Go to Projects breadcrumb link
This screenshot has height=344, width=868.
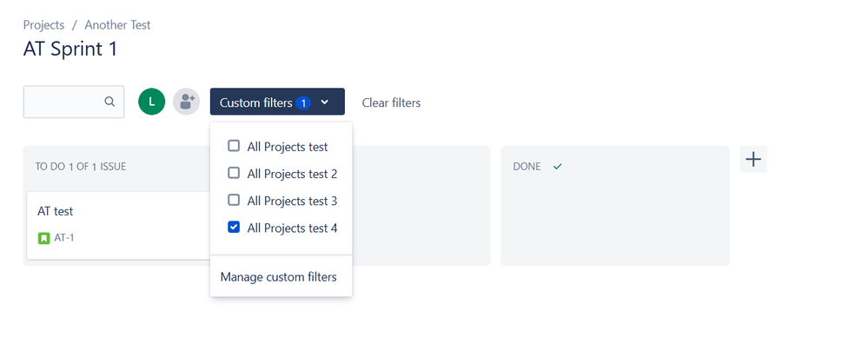[x=43, y=25]
